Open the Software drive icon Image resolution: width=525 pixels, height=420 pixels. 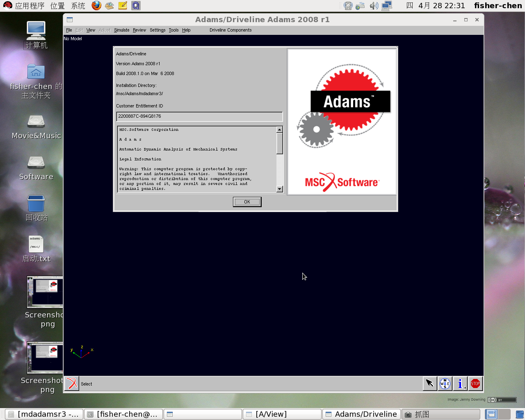coord(36,168)
